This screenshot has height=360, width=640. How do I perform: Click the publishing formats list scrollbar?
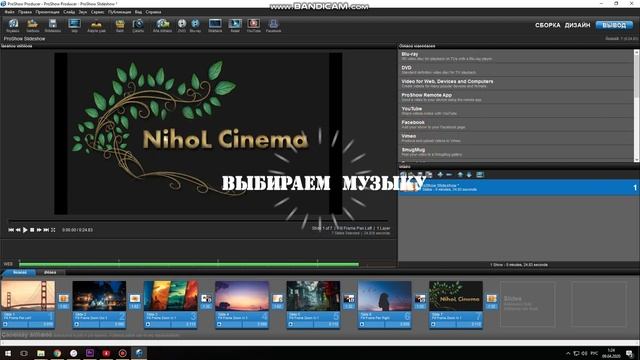(636, 106)
